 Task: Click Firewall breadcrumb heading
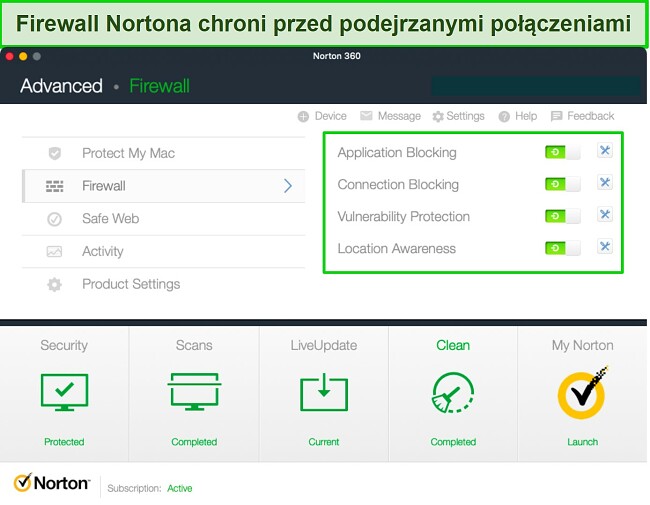tap(160, 86)
